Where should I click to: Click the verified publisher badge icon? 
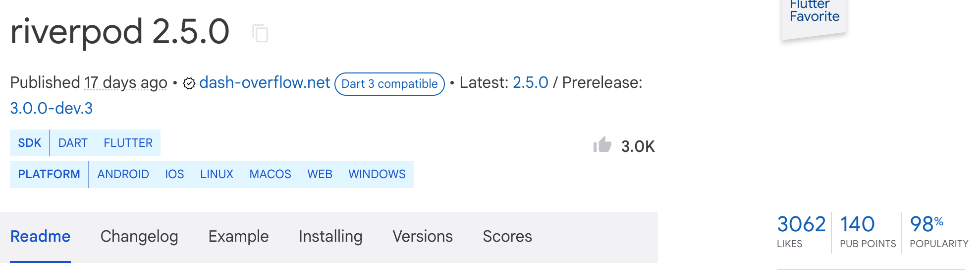click(x=189, y=83)
